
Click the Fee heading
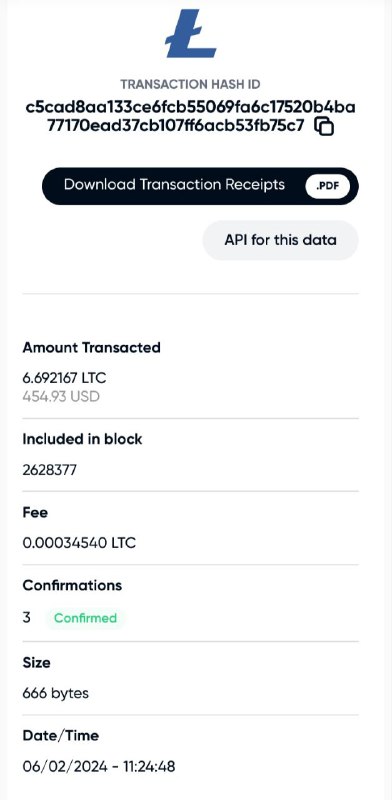click(x=35, y=512)
